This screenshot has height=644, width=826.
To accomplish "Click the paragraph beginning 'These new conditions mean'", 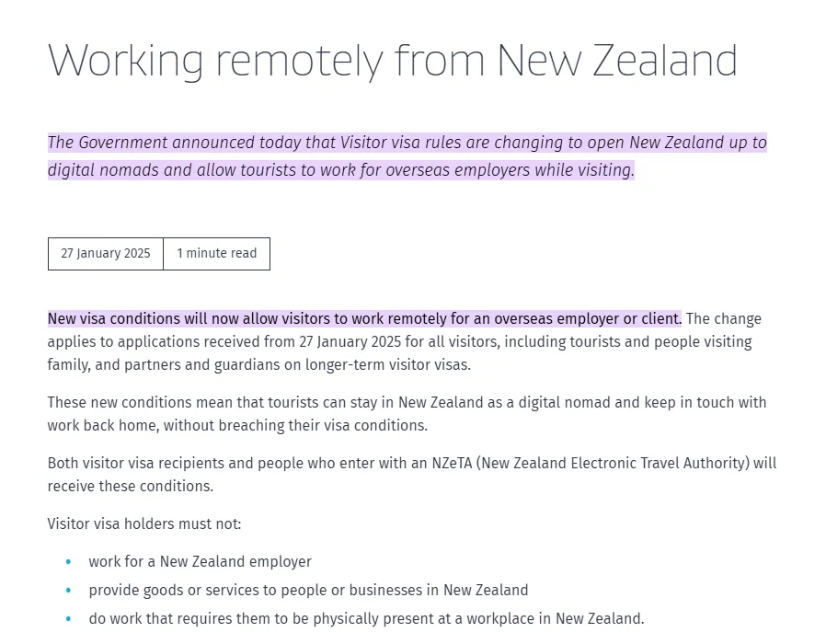I will [407, 414].
